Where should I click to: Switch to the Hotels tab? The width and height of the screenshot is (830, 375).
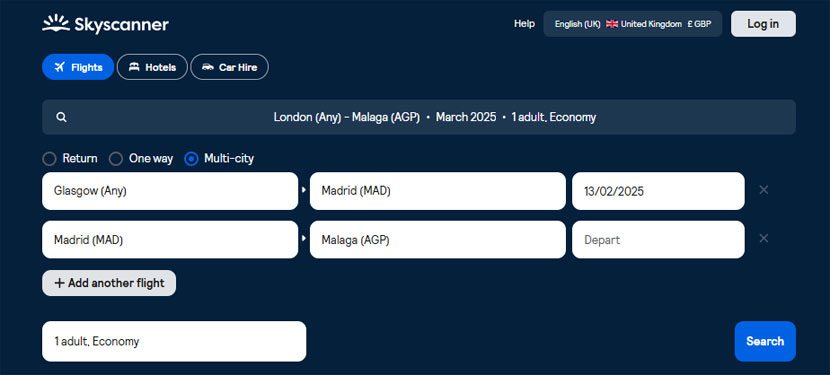(152, 67)
